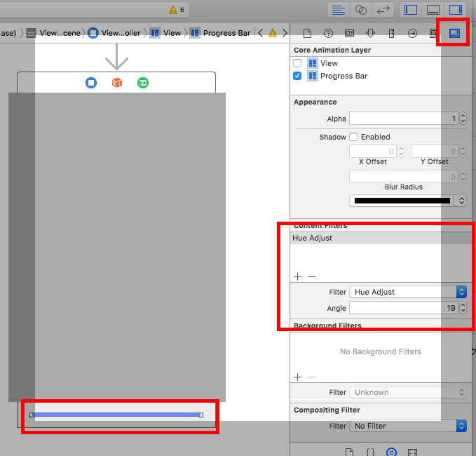The width and height of the screenshot is (476, 456).
Task: Open the Code Snippet library icon
Action: pos(370,452)
